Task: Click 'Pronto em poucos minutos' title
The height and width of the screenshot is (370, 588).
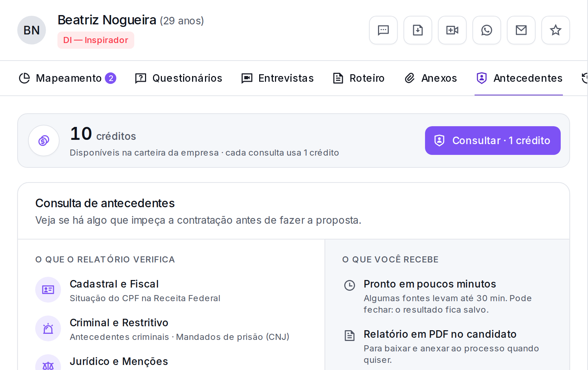Action: tap(430, 284)
